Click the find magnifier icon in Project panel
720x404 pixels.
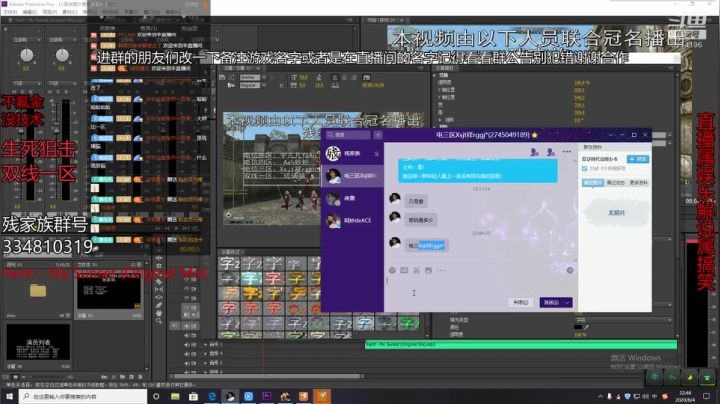coord(113,377)
